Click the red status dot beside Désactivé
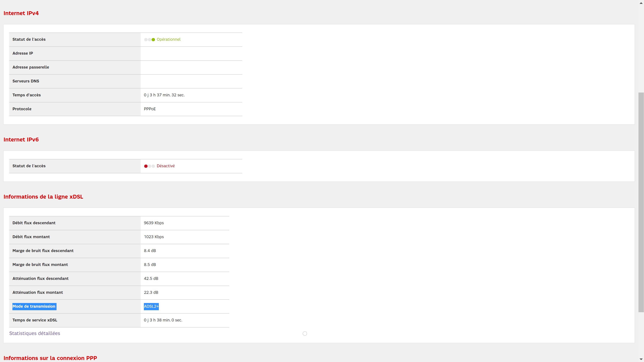Image resolution: width=644 pixels, height=362 pixels. click(x=146, y=166)
